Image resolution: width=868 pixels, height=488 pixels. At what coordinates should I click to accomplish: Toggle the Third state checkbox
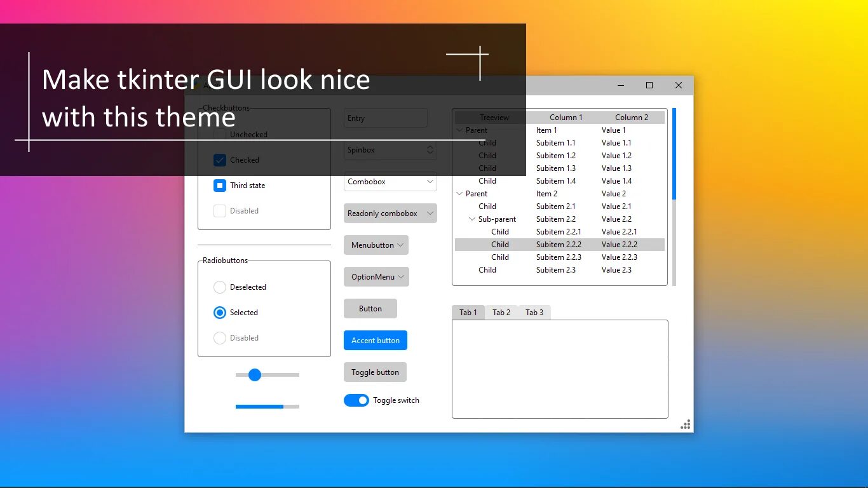220,186
